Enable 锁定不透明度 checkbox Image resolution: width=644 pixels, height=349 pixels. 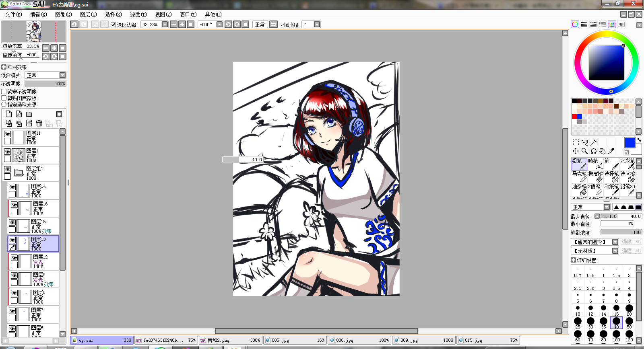(4, 92)
